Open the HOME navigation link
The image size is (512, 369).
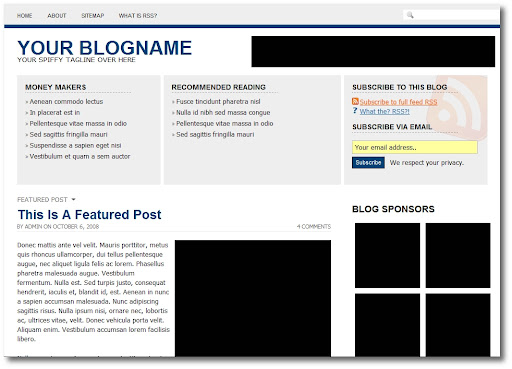[x=24, y=16]
